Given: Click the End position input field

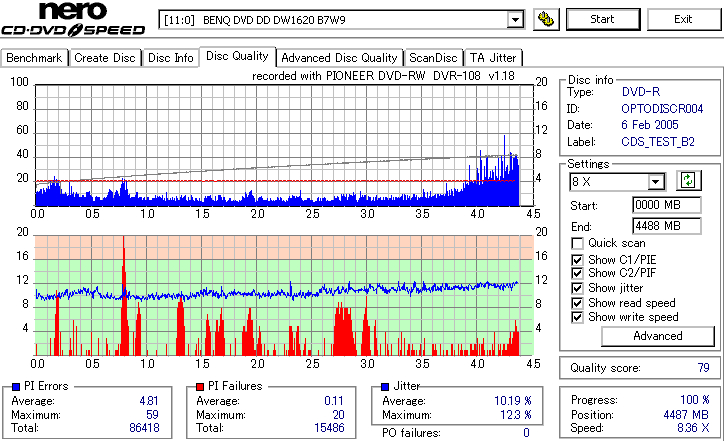Looking at the screenshot, I should [x=666, y=226].
